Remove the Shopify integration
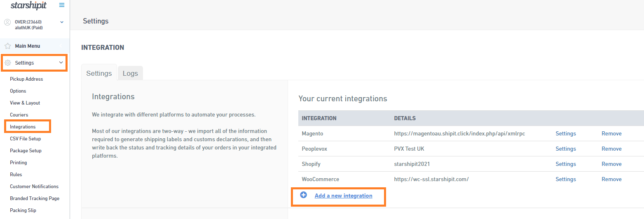This screenshot has height=219, width=644. pos(611,164)
